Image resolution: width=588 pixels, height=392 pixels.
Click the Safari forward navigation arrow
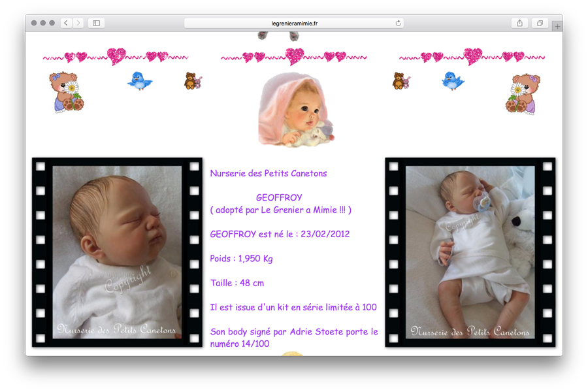pyautogui.click(x=78, y=23)
